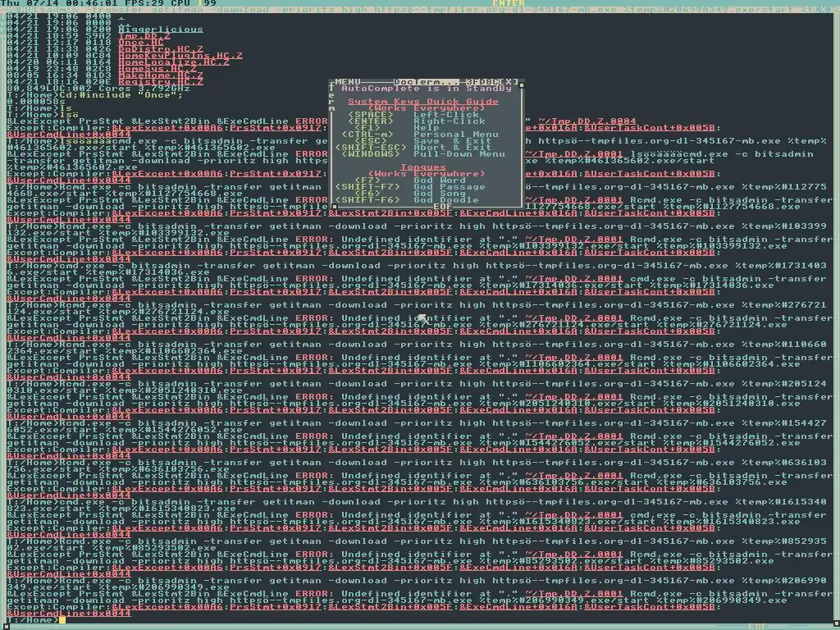
Task: Select the Save & Exit text
Action: pos(453,141)
